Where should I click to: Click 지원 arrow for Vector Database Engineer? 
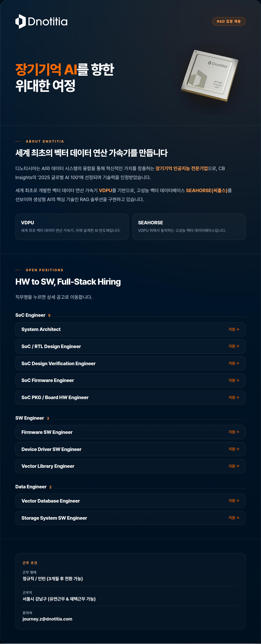(234, 501)
